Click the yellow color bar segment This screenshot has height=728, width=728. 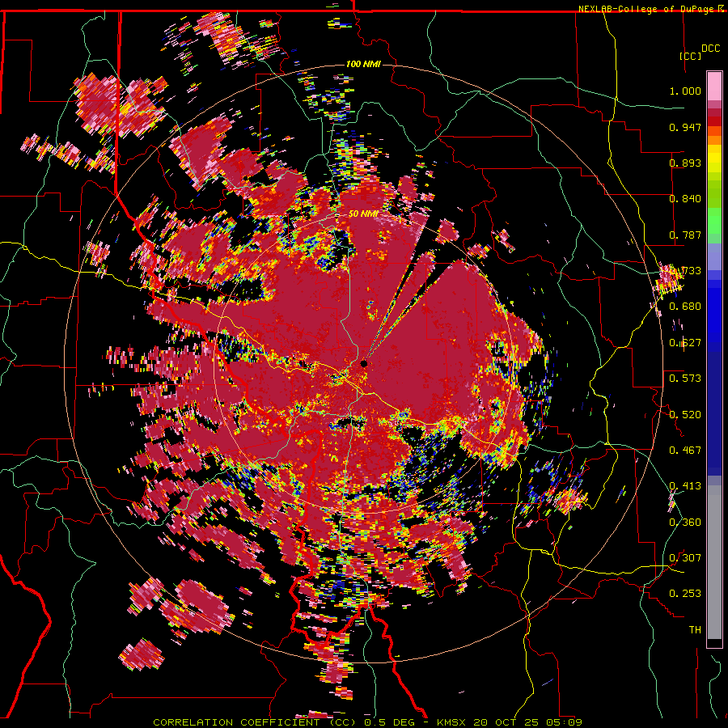(x=714, y=159)
